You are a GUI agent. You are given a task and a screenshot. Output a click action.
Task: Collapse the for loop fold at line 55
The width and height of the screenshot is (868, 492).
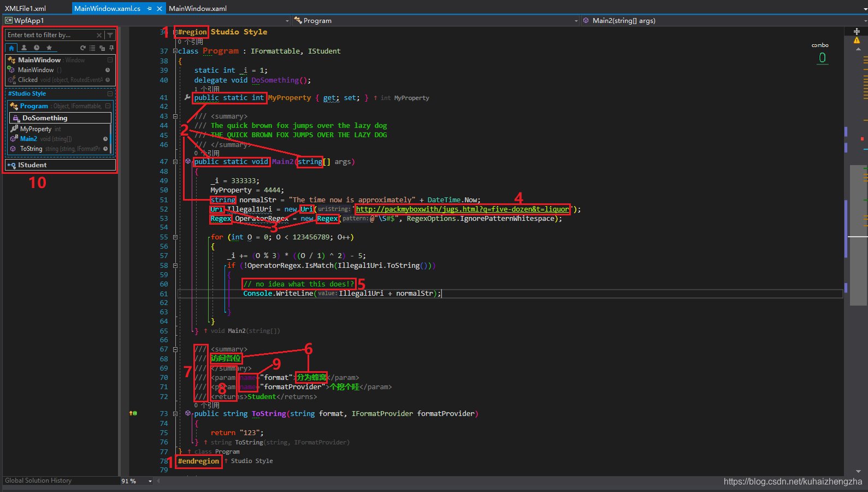[175, 237]
